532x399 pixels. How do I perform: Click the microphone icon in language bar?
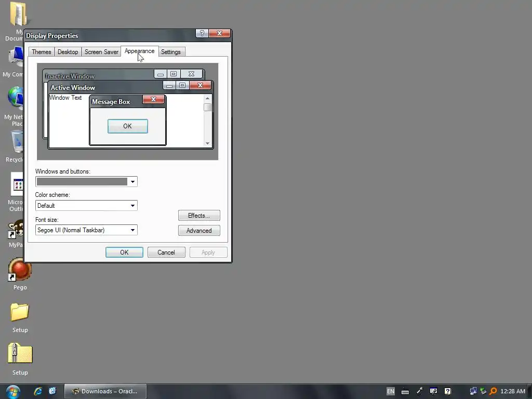[419, 391]
